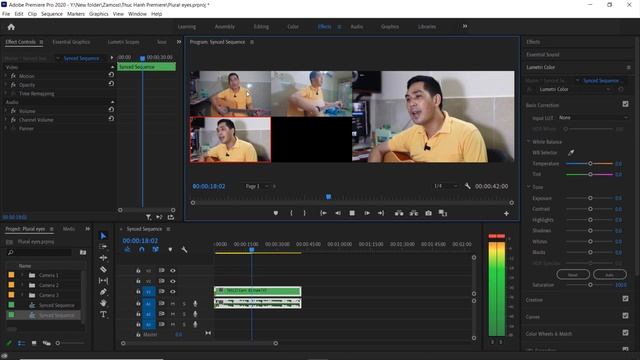This screenshot has height=360, width=640.
Task: Hide the V1 track eye
Action: click(173, 291)
